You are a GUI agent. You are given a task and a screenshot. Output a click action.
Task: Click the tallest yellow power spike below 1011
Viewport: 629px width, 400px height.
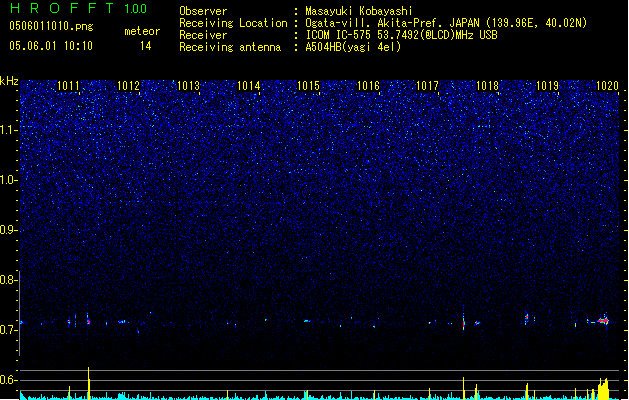pos(89,383)
